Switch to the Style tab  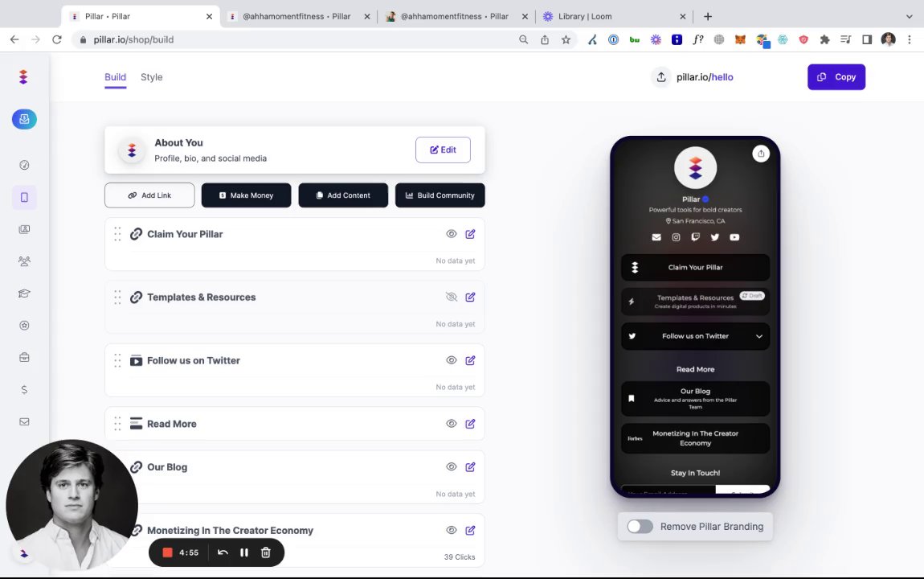coord(151,77)
